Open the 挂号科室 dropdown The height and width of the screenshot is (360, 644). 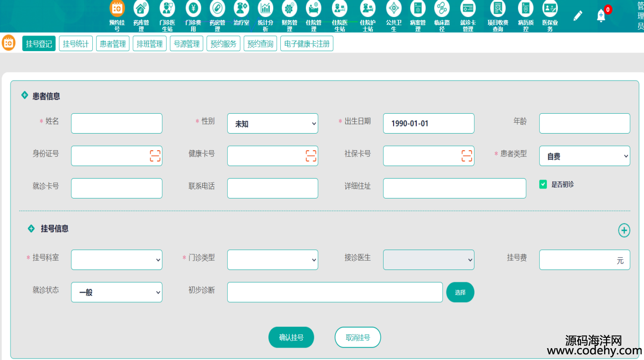point(116,260)
